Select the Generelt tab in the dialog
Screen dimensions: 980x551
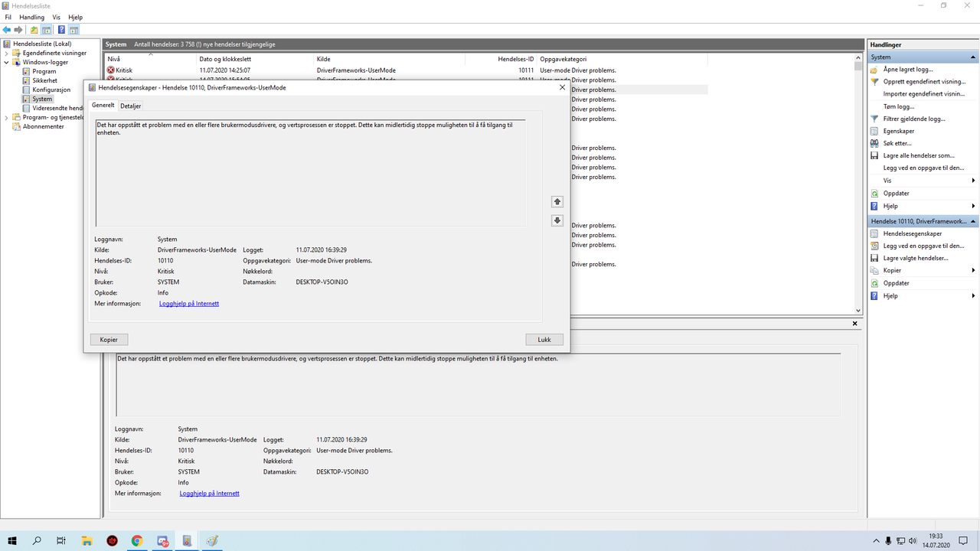click(103, 105)
